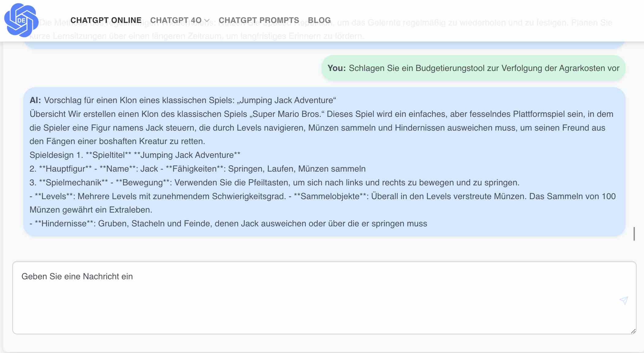Expand the CHATGPT 4O dropdown chevron
Screen dimensions: 644x353
[x=207, y=20]
